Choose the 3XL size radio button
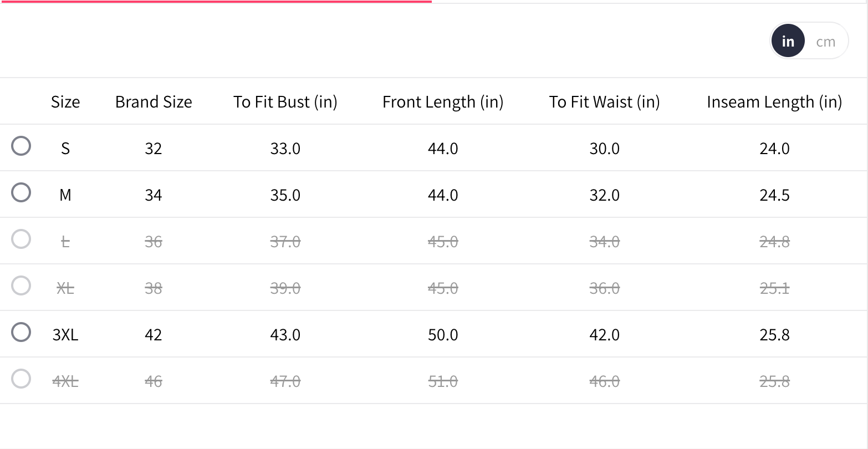Image resolution: width=868 pixels, height=449 pixels. click(x=21, y=333)
